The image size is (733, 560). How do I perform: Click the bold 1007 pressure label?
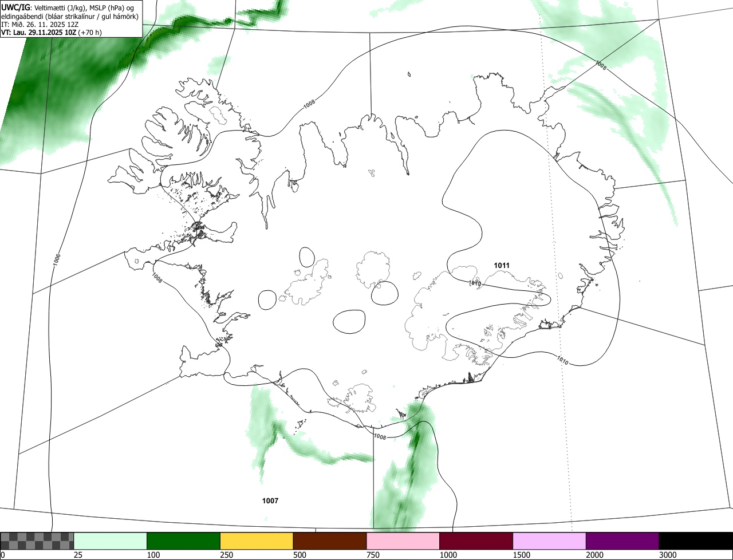pyautogui.click(x=270, y=501)
